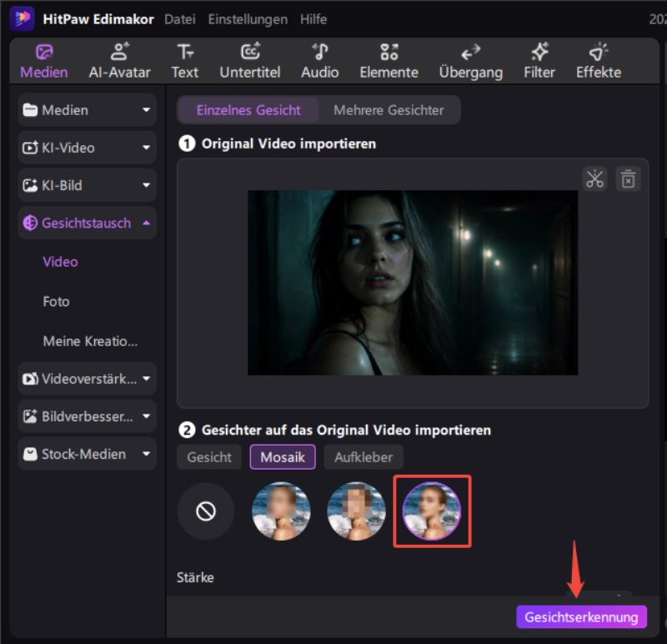Expand the KI-Video sidebar section
This screenshot has height=644, width=667.
click(x=88, y=148)
